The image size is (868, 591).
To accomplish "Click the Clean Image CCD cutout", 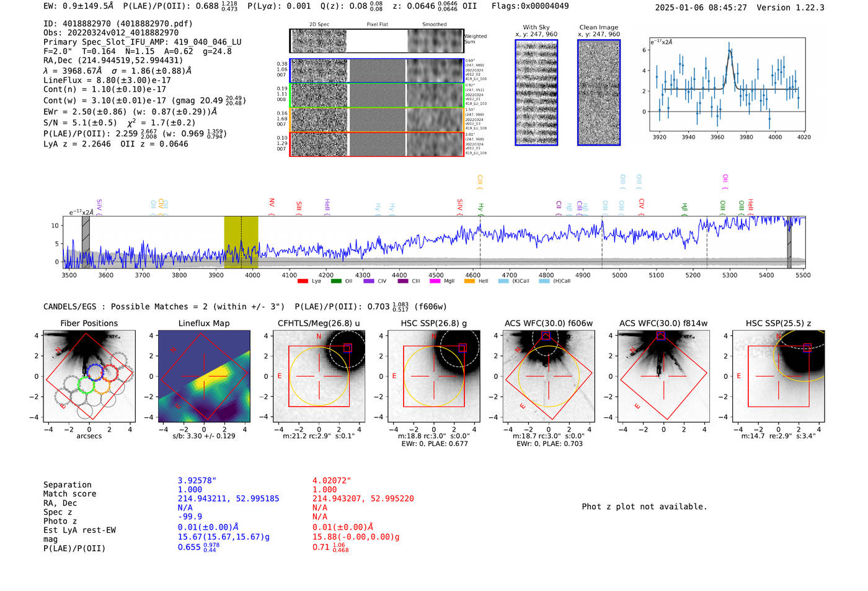I will [x=599, y=92].
